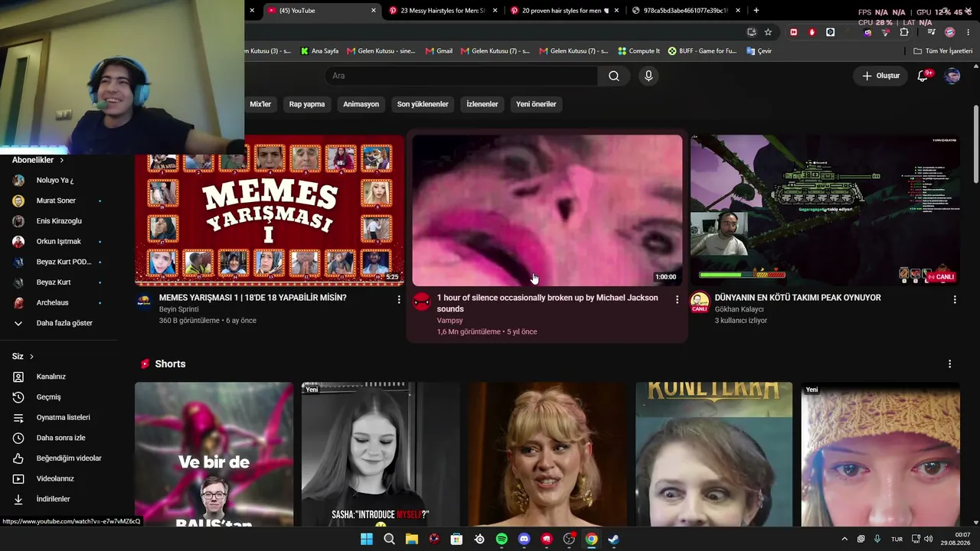The height and width of the screenshot is (551, 980).
Task: Click the red hand ad-blocker extension
Action: 812,32
